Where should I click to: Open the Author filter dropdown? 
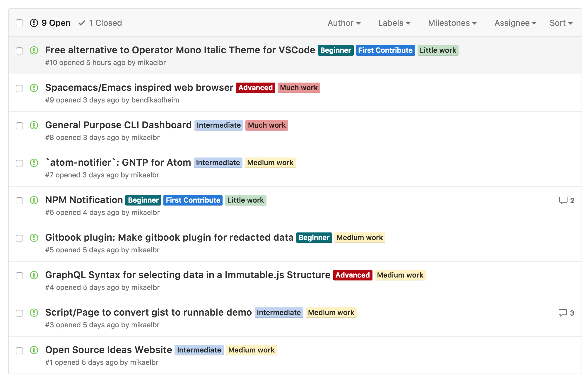pyautogui.click(x=344, y=23)
